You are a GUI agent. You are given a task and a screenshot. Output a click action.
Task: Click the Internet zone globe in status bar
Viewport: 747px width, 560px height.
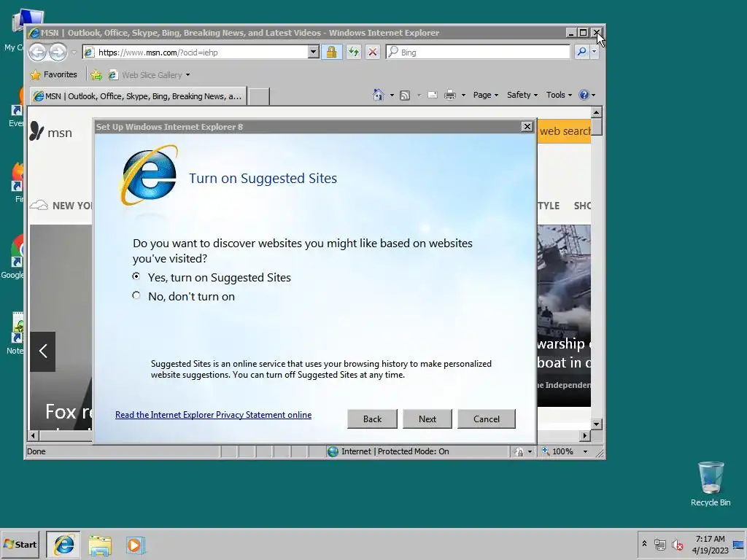pos(333,451)
